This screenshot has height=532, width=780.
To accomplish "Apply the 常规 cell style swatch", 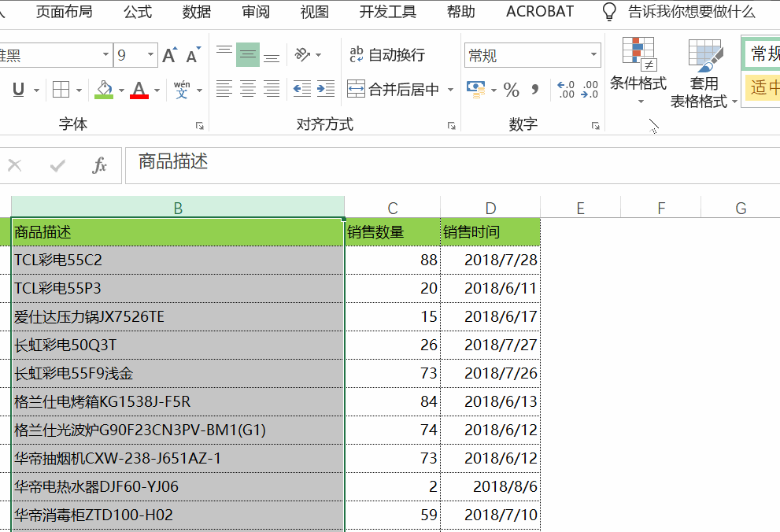I will [x=761, y=54].
